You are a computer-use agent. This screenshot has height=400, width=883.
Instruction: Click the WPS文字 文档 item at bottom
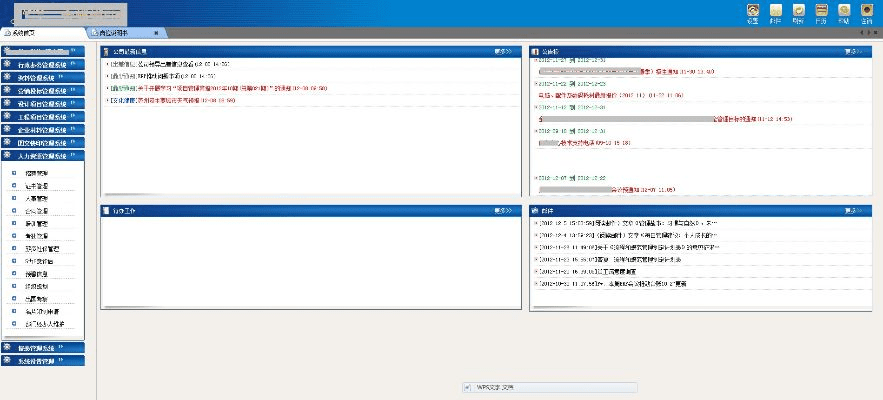(495, 386)
